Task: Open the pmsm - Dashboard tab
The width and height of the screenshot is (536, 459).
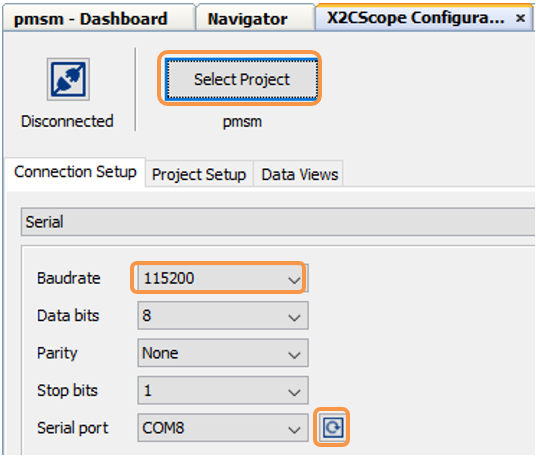Action: [91, 19]
